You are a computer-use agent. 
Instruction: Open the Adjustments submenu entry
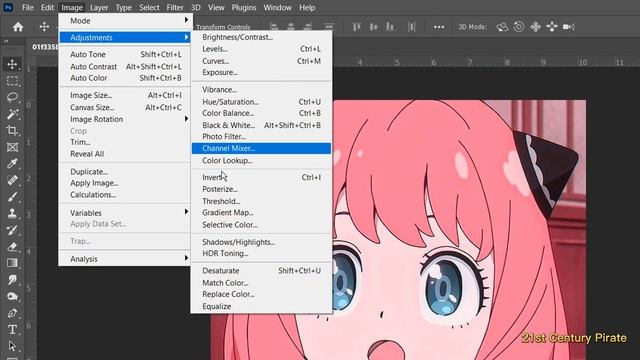(124, 38)
